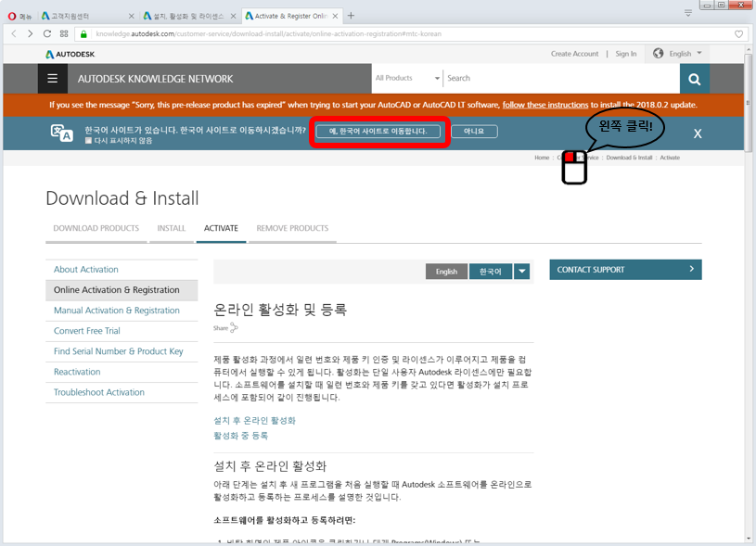Click the Home breadcrumb
This screenshot has height=546, width=756.
coord(542,158)
